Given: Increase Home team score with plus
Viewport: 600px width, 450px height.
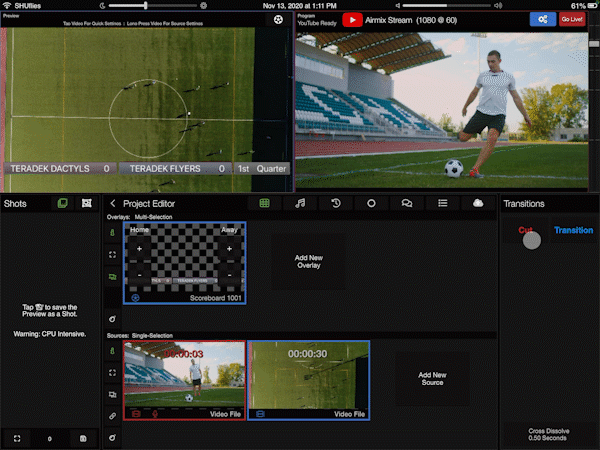Looking at the screenshot, I should point(139,249).
